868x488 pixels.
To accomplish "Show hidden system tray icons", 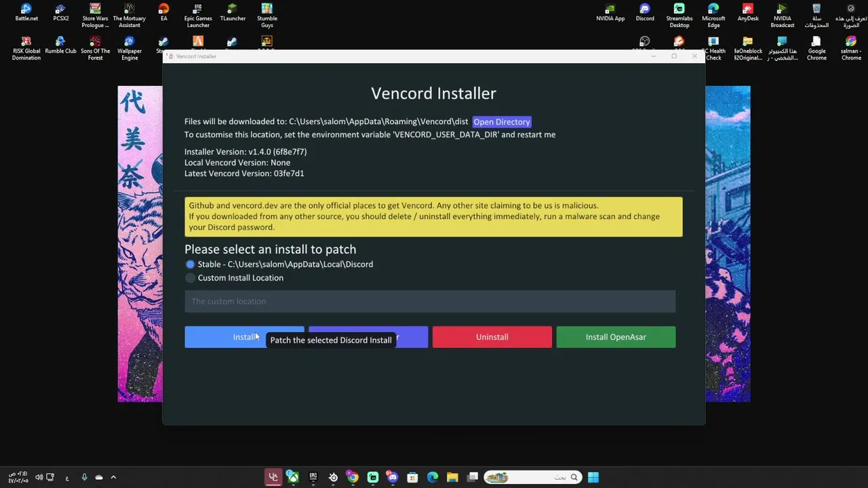I will (113, 477).
